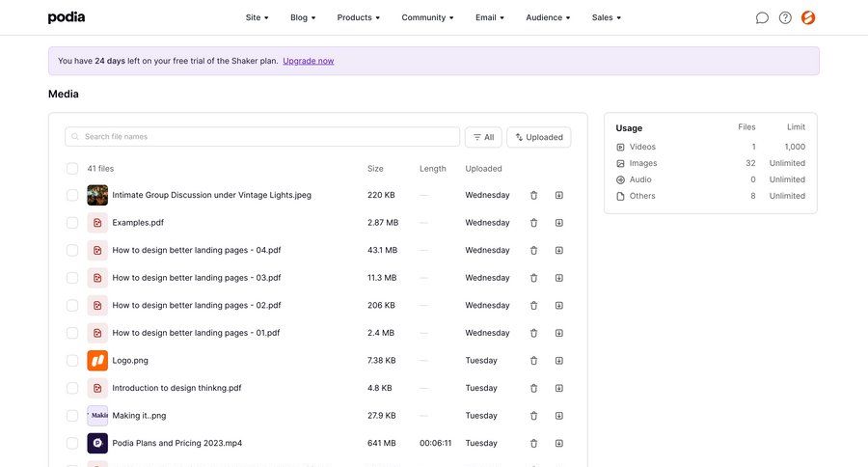Check Introduction to design thinkng.pdf checkbox
This screenshot has height=467, width=868.
[72, 388]
